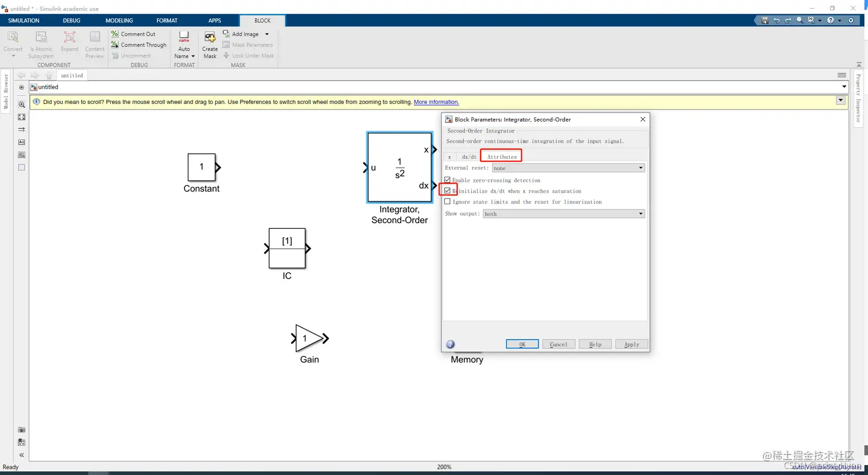
Task: Select the IC block
Action: (287, 248)
